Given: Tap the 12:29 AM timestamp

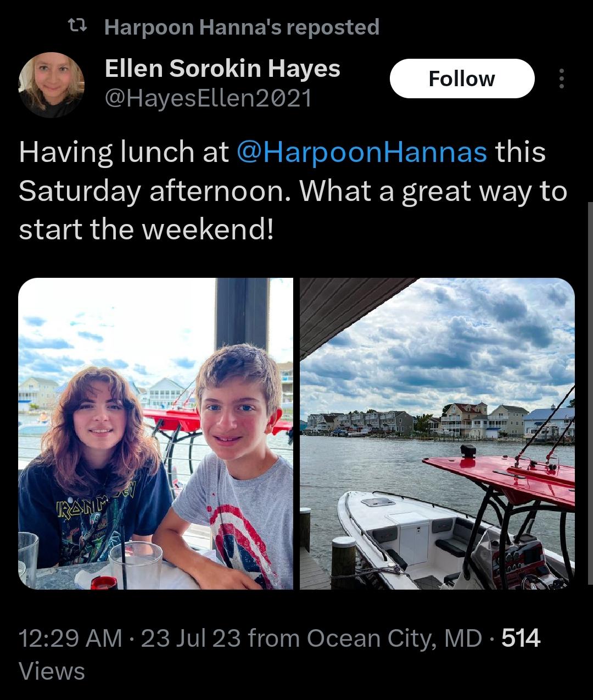Looking at the screenshot, I should 70,638.
